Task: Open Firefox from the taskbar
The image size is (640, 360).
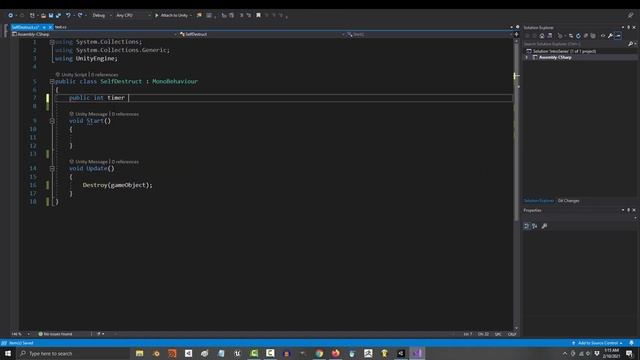Action: tap(336, 353)
